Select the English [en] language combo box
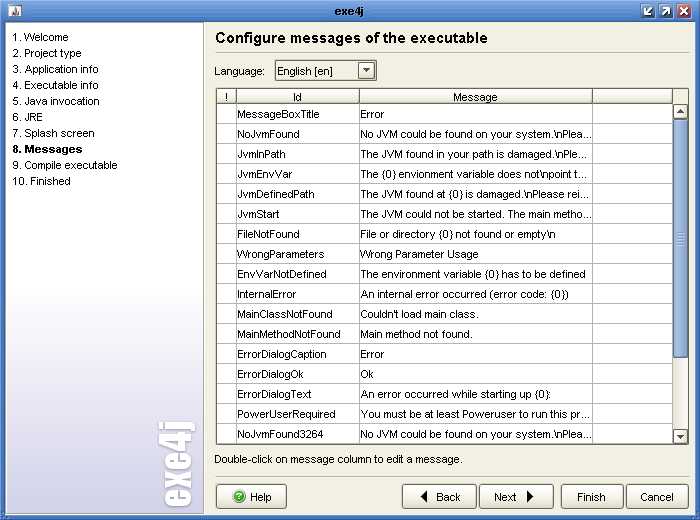Viewport: 700px width, 520px height. tap(325, 71)
